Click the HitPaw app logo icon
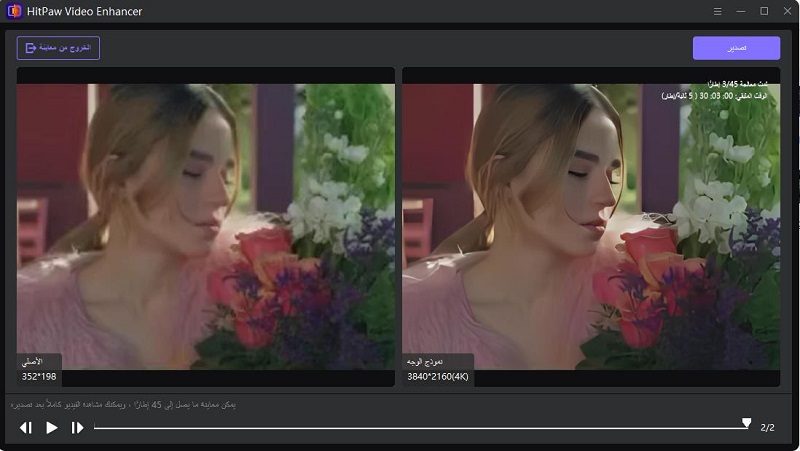 point(14,11)
